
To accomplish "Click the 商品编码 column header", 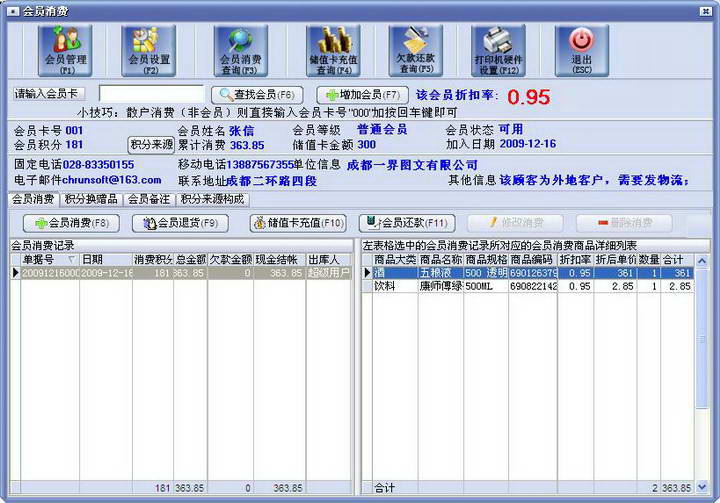I will [x=533, y=260].
